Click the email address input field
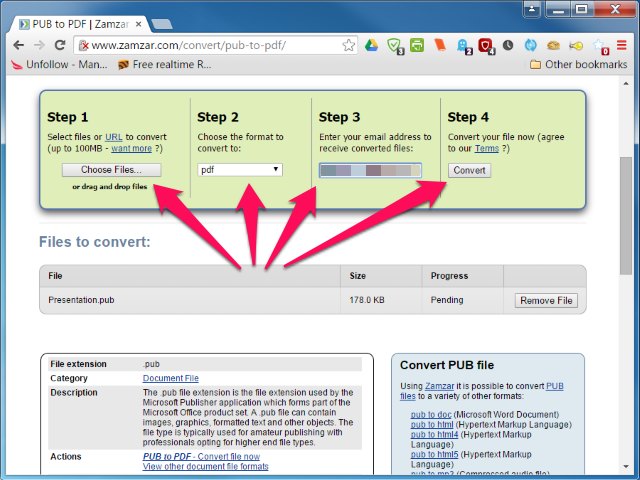 pyautogui.click(x=370, y=170)
